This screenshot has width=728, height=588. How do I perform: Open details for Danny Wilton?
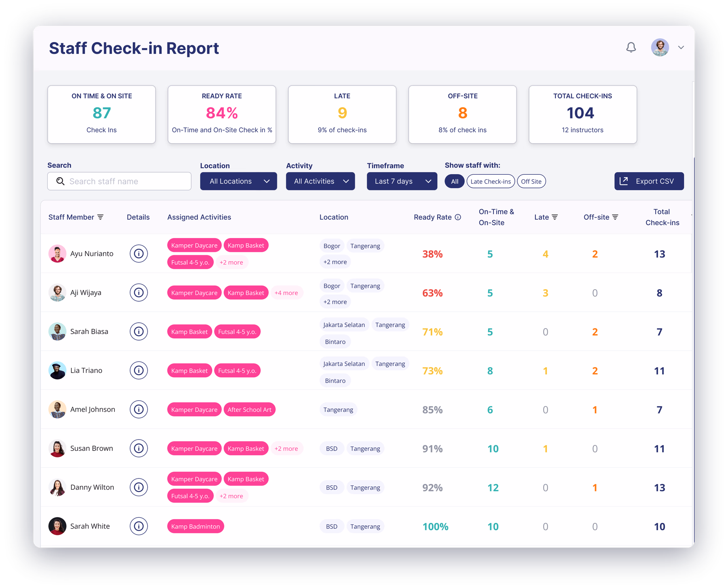(139, 487)
